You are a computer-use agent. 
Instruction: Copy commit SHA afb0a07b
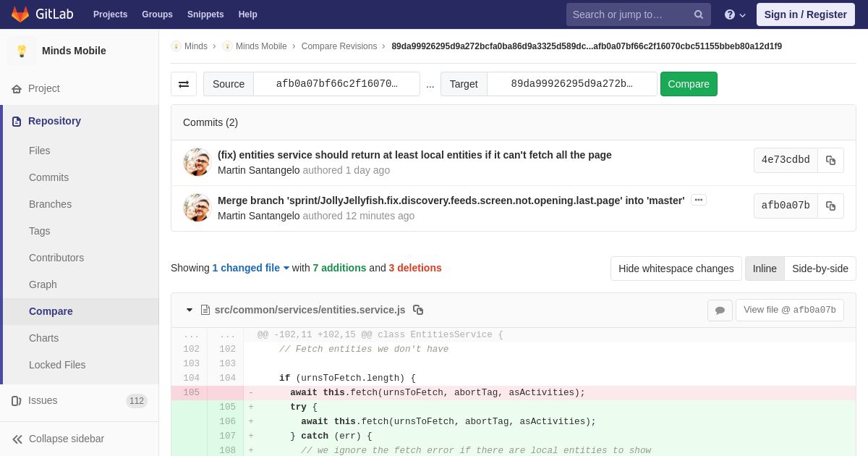pos(830,206)
